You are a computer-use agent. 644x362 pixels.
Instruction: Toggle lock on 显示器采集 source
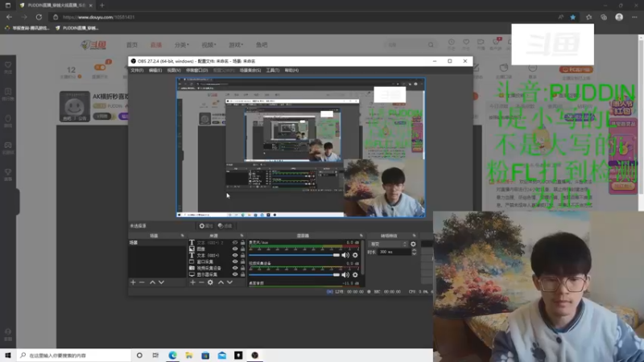click(x=242, y=274)
